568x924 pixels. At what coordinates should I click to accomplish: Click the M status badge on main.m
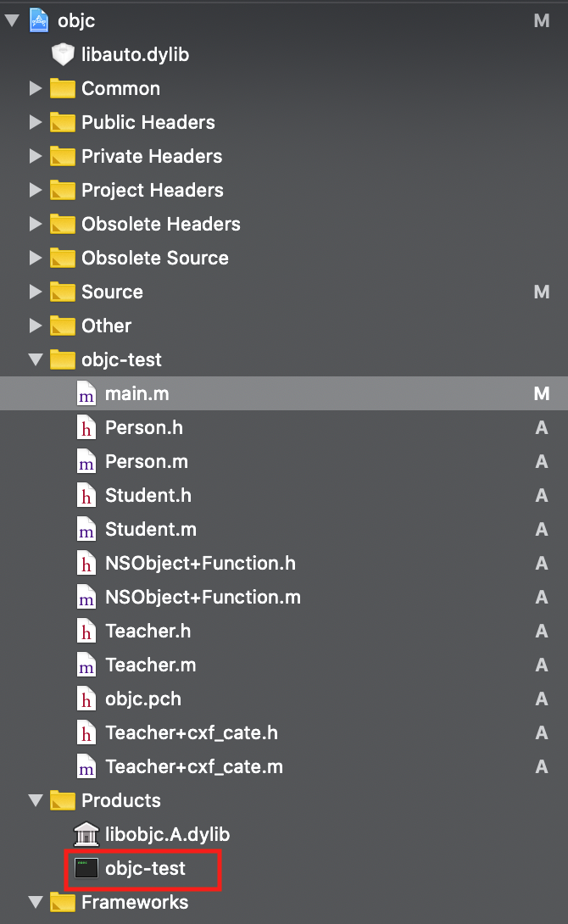(x=542, y=394)
